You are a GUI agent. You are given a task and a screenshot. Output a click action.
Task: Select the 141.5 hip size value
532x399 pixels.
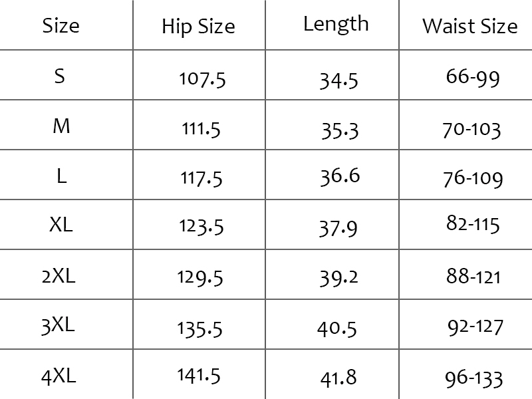click(199, 376)
